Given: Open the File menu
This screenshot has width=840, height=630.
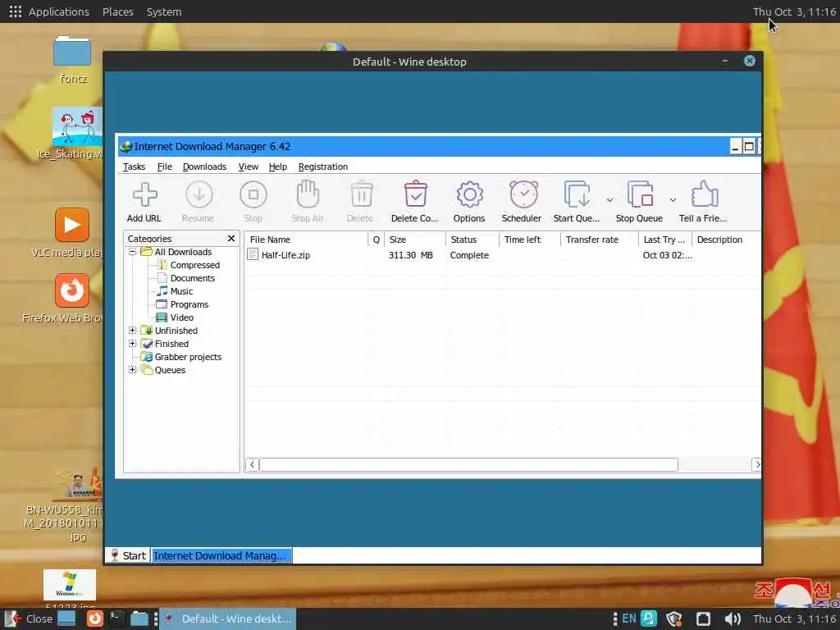Looking at the screenshot, I should 164,167.
